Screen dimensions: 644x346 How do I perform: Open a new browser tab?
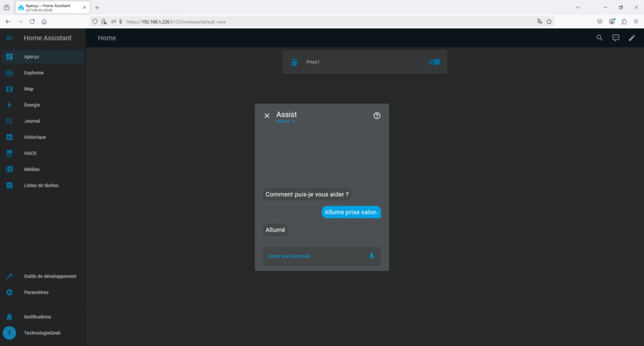click(97, 8)
